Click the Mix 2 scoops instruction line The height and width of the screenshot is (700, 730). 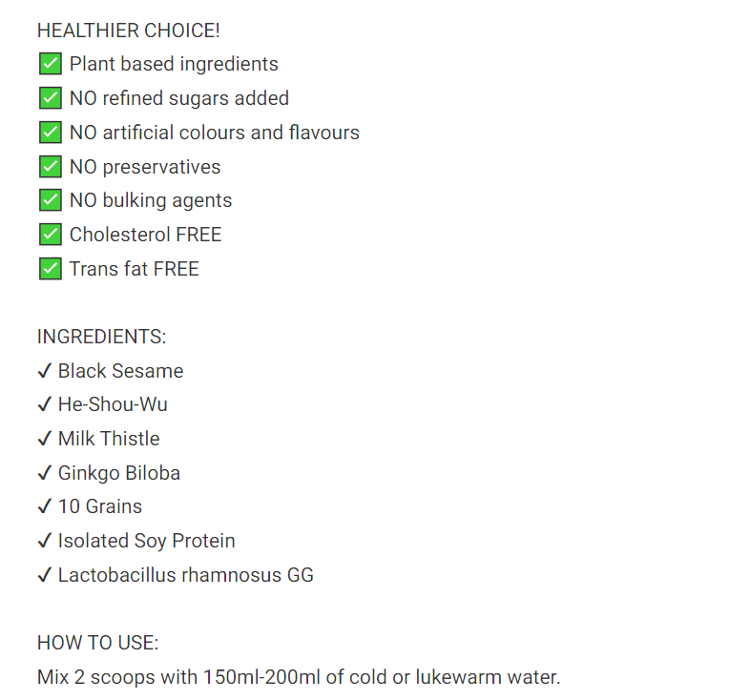coord(299,677)
